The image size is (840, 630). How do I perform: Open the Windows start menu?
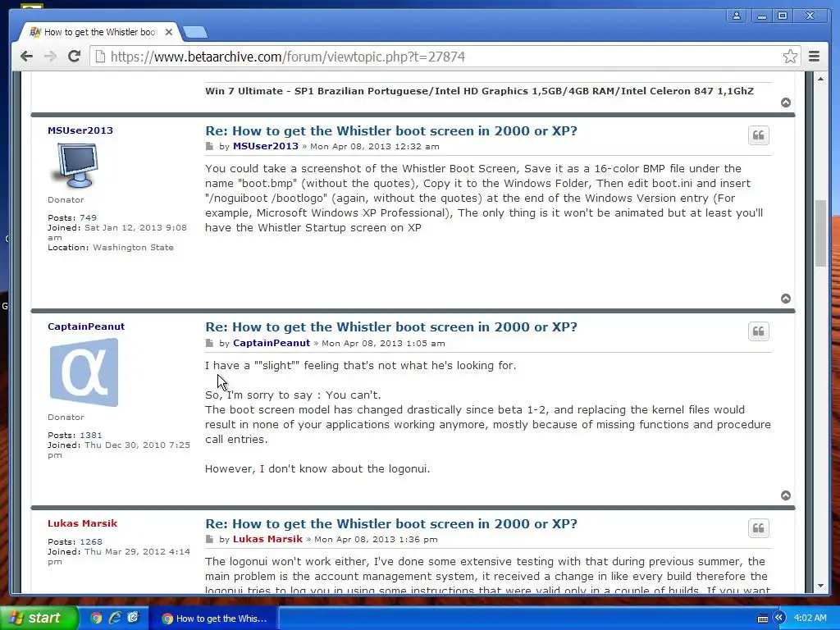coord(39,618)
